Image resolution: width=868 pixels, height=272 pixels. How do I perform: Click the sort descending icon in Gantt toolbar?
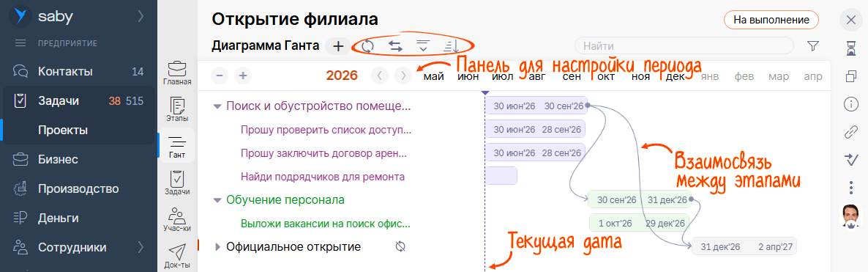click(x=451, y=46)
